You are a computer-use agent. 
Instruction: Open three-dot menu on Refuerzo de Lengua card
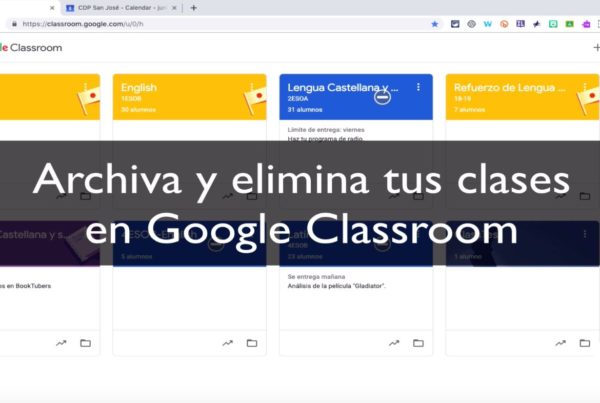(x=585, y=87)
